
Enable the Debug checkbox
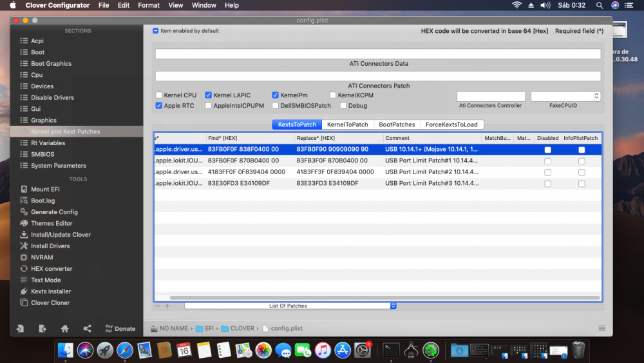(343, 106)
